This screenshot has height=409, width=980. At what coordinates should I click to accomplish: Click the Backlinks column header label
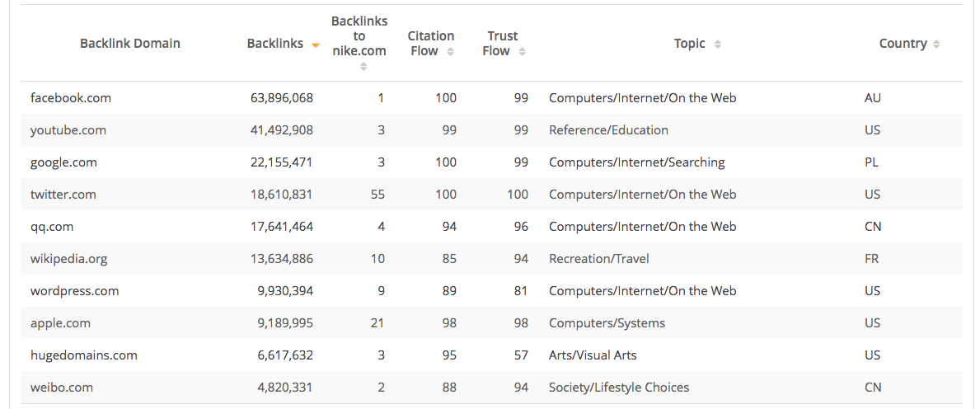(x=275, y=43)
